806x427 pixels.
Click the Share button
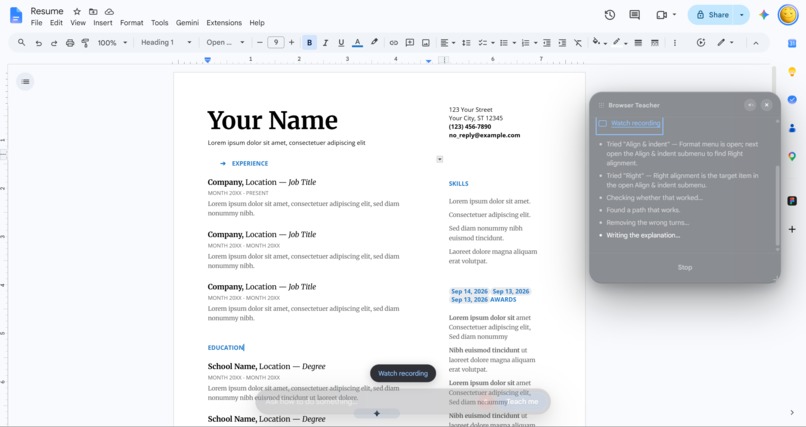coord(712,15)
